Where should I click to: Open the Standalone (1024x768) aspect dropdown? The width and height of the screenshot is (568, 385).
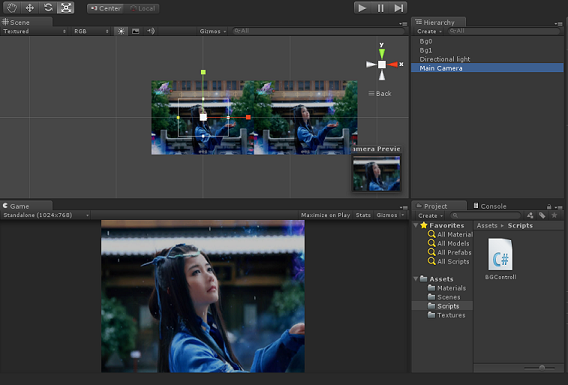click(x=45, y=215)
